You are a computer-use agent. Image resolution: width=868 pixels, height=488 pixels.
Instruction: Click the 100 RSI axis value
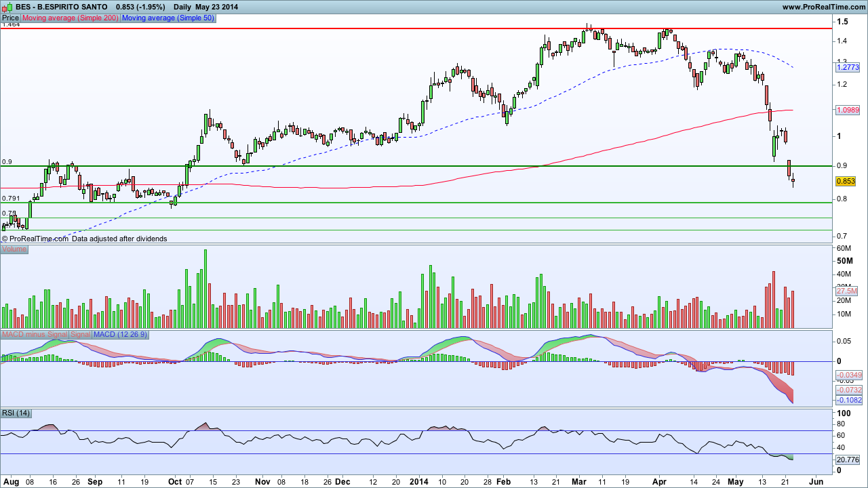[x=844, y=413]
